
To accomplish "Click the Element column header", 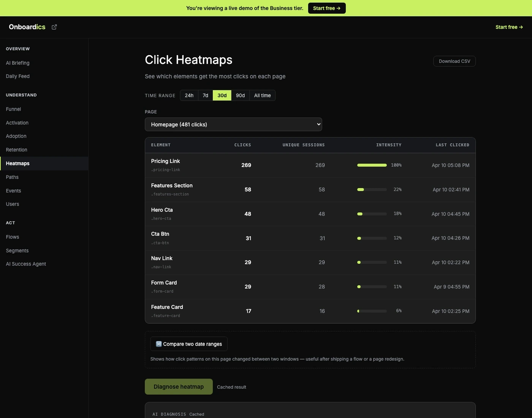I will [x=161, y=145].
